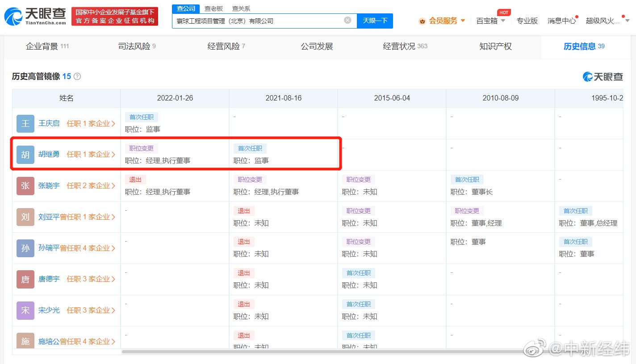Select the 2021-08-16 column header
The image size is (636, 364).
284,98
